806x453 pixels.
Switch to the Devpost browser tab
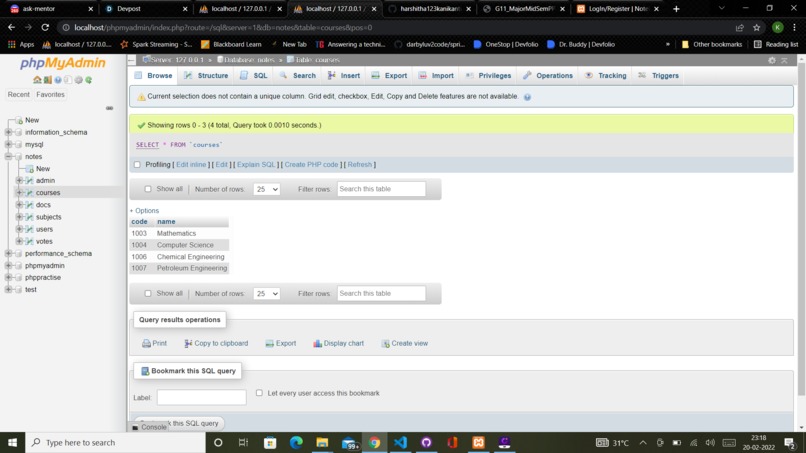pyautogui.click(x=144, y=9)
